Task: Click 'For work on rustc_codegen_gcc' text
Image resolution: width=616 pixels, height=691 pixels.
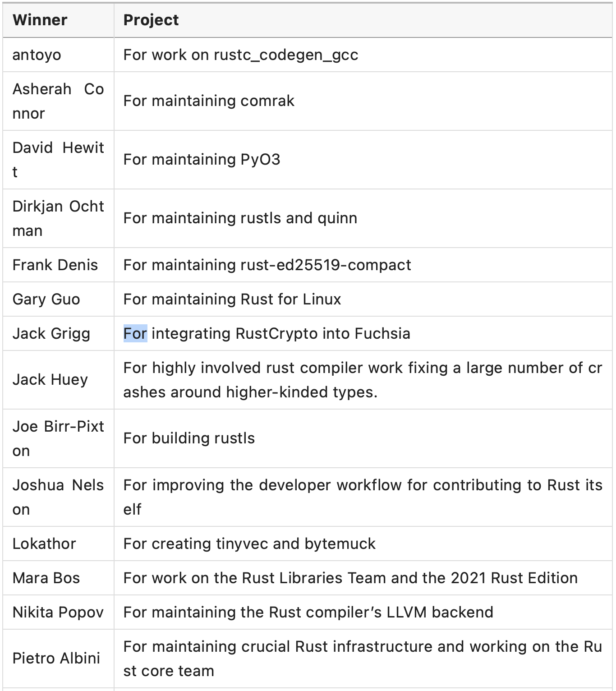Action: click(241, 55)
